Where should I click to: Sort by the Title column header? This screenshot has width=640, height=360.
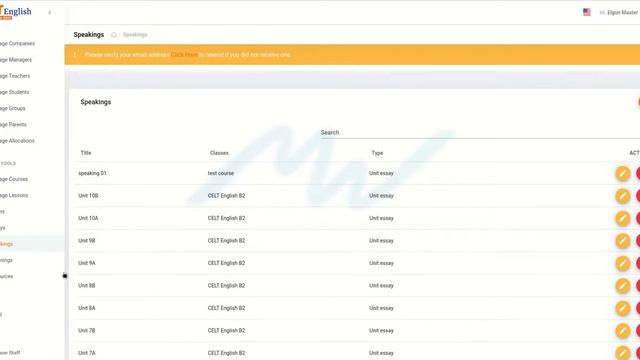86,153
